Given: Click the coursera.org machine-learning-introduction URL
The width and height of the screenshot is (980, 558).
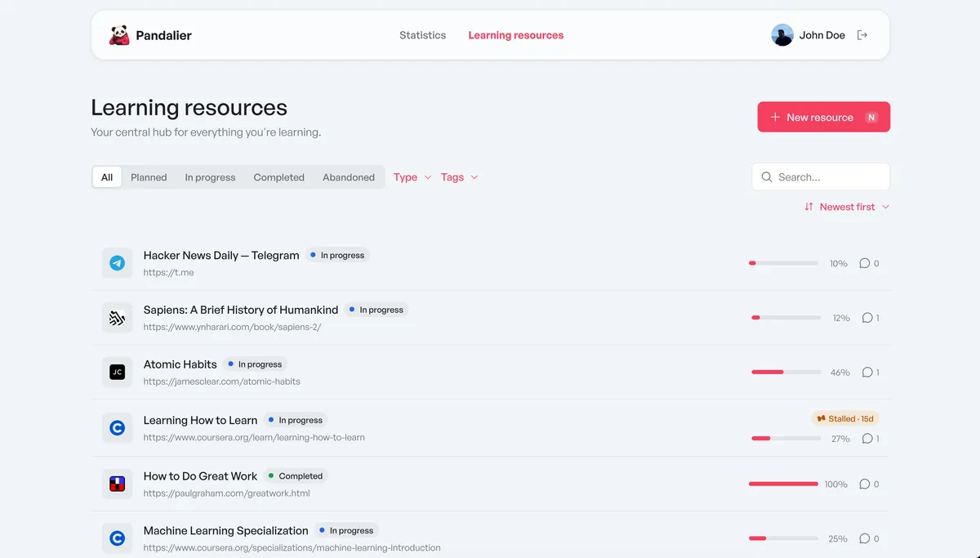Looking at the screenshot, I should pyautogui.click(x=292, y=548).
